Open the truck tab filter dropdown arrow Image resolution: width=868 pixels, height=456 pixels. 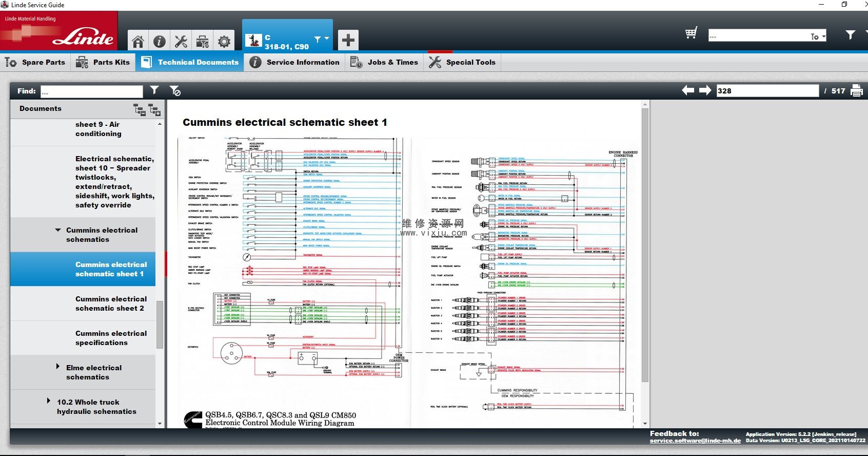pyautogui.click(x=327, y=39)
